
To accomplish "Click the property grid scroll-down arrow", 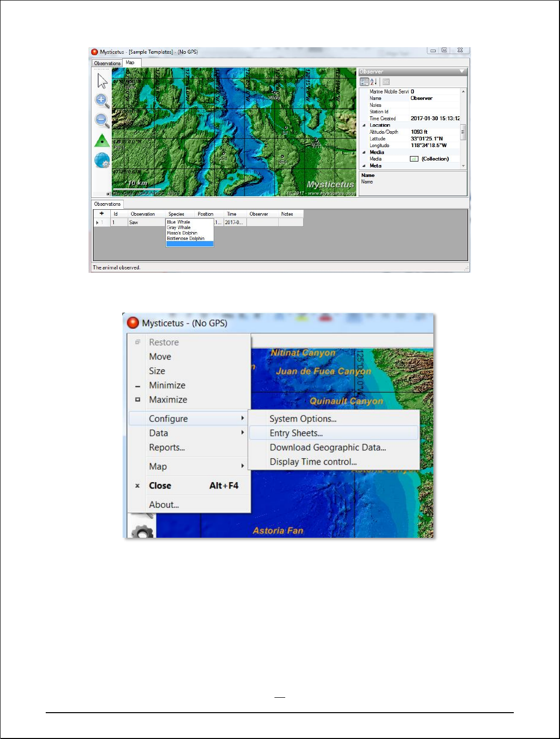I will (x=463, y=166).
